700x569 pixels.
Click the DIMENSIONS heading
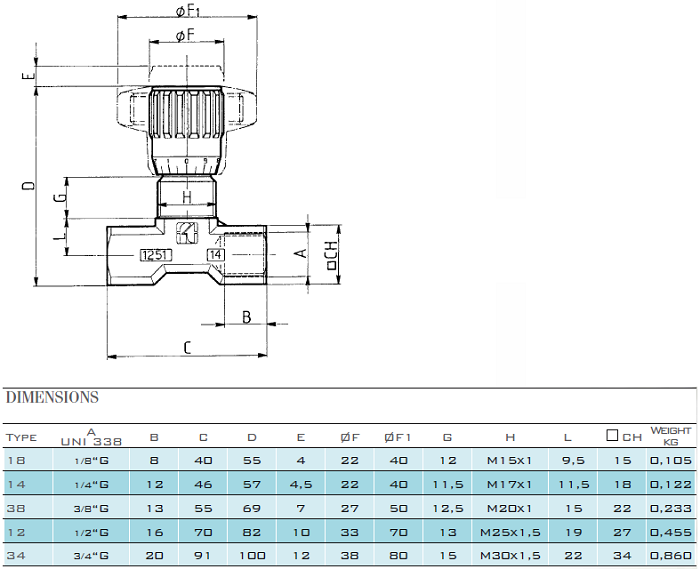click(52, 397)
